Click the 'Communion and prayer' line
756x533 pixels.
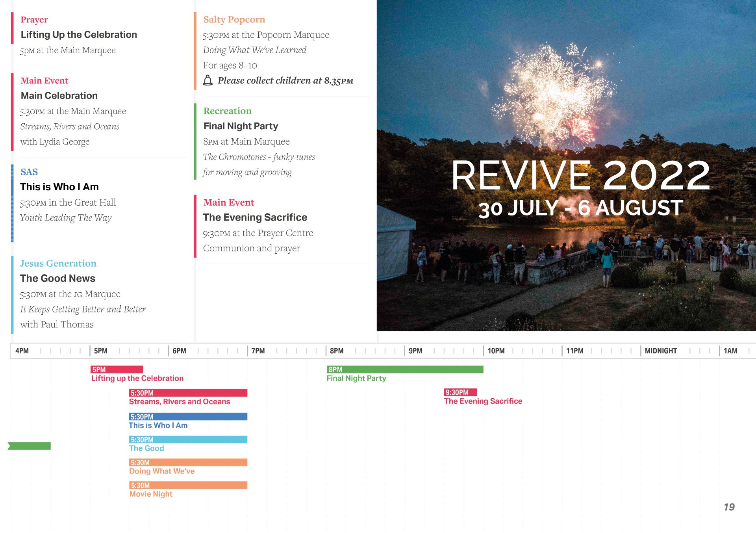tap(252, 248)
